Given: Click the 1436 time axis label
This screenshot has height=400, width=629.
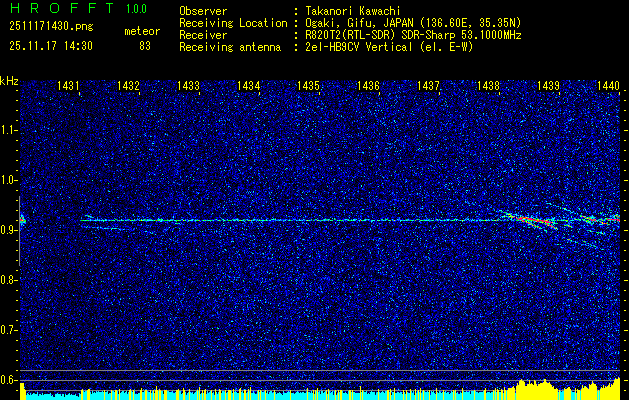Looking at the screenshot, I should pos(368,86).
